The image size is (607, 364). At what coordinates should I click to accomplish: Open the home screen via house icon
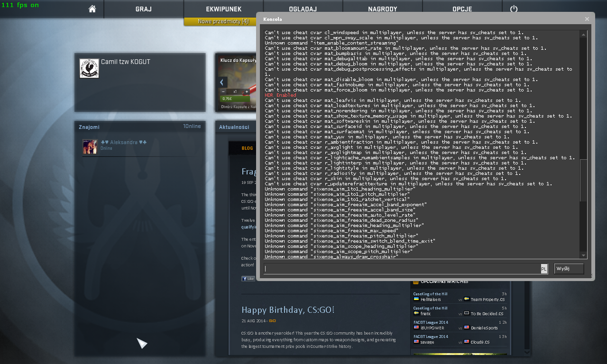tap(92, 9)
